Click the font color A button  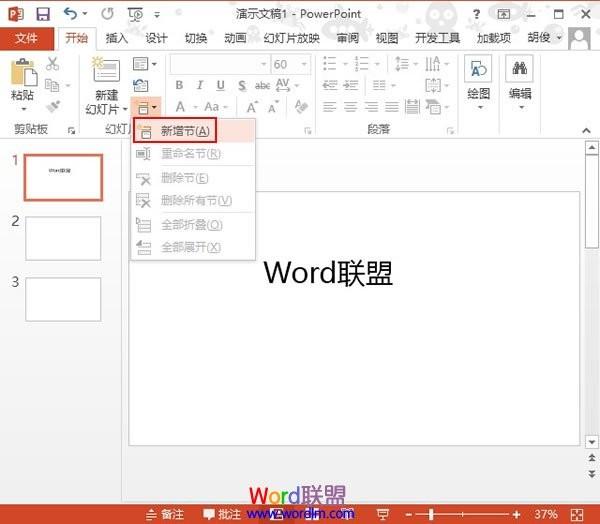(x=180, y=107)
